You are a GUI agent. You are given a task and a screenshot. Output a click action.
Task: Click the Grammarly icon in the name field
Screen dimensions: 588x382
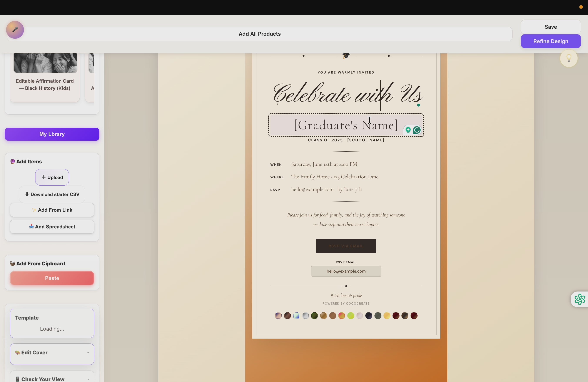tap(417, 130)
